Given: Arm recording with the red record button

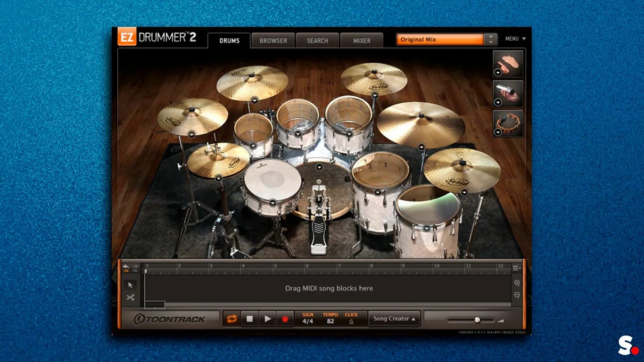Looking at the screenshot, I should click(285, 319).
